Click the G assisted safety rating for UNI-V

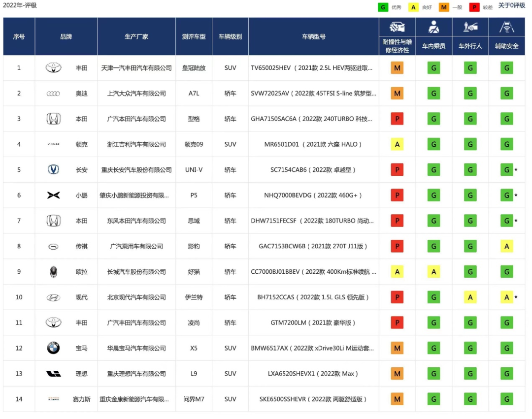pyautogui.click(x=506, y=170)
